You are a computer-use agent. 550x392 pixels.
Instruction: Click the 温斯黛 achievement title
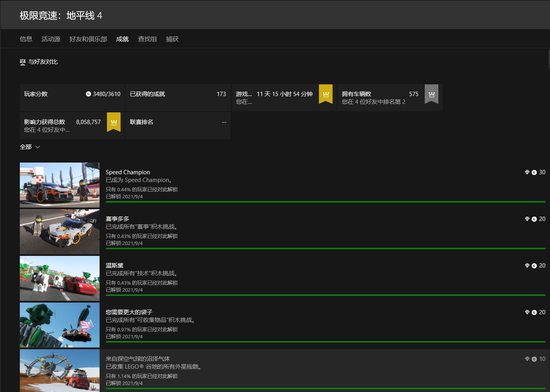(x=115, y=266)
